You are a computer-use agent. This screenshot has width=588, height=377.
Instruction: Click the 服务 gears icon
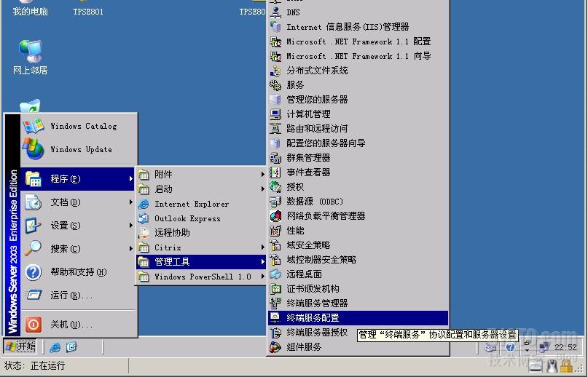coord(275,85)
